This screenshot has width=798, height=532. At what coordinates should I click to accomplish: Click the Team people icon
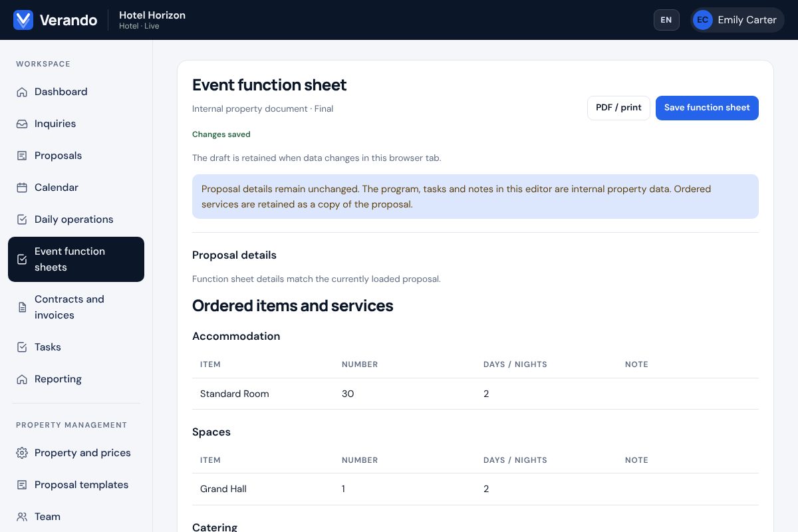(x=22, y=517)
